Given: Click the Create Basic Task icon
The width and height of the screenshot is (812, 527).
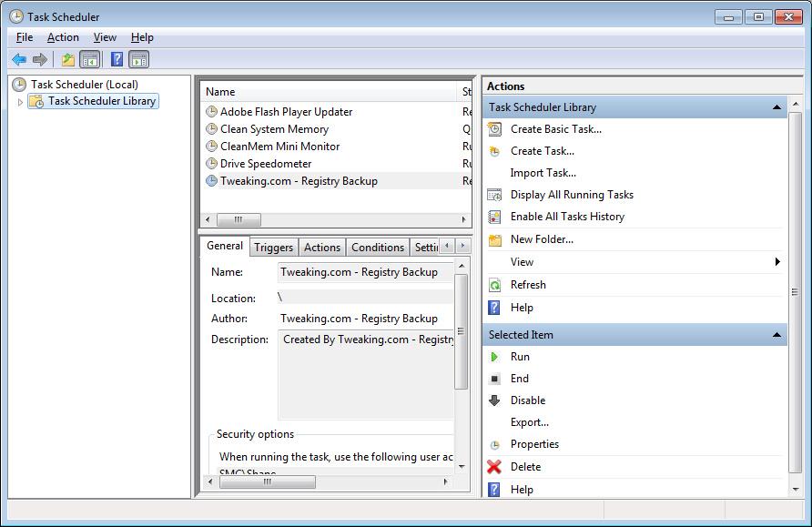Looking at the screenshot, I should click(494, 129).
